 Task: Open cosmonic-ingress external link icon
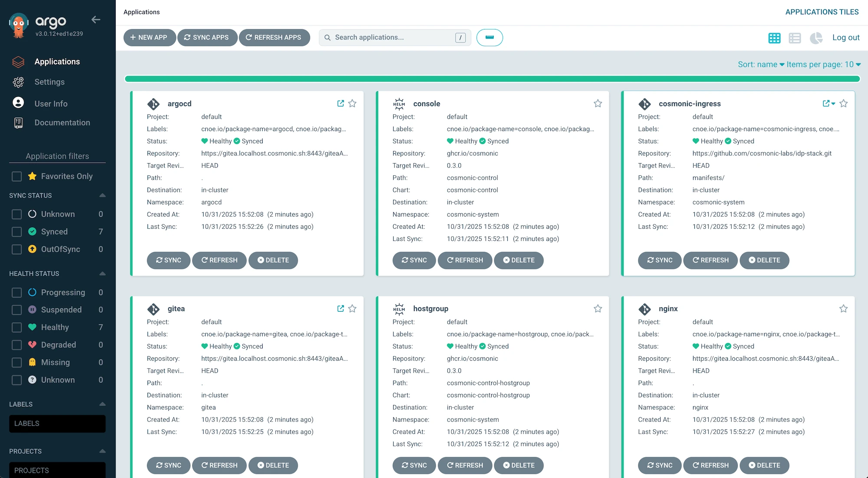826,103
